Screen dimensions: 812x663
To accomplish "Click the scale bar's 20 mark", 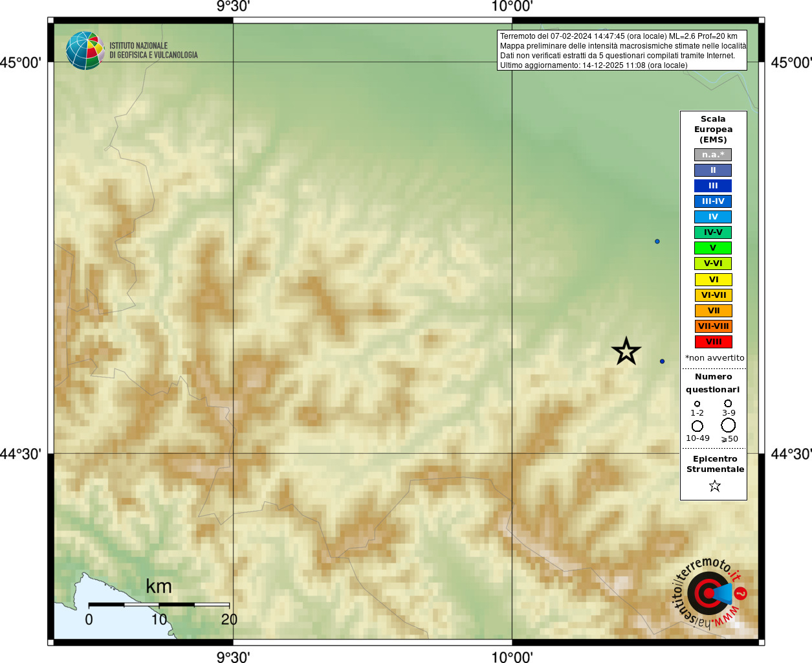I will pos(229,620).
